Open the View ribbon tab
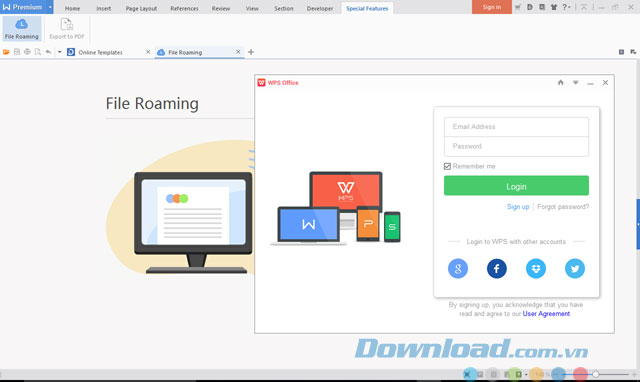 point(252,8)
